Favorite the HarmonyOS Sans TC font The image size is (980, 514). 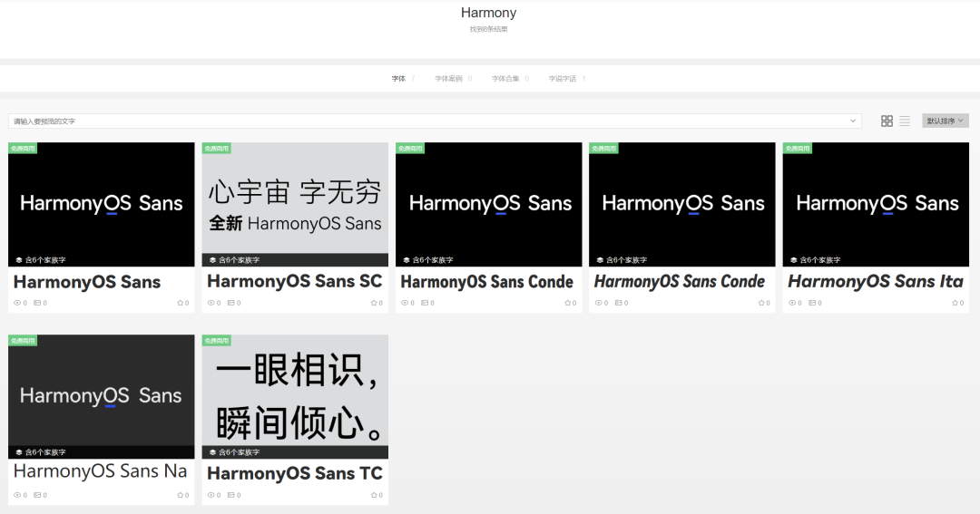pyautogui.click(x=373, y=495)
